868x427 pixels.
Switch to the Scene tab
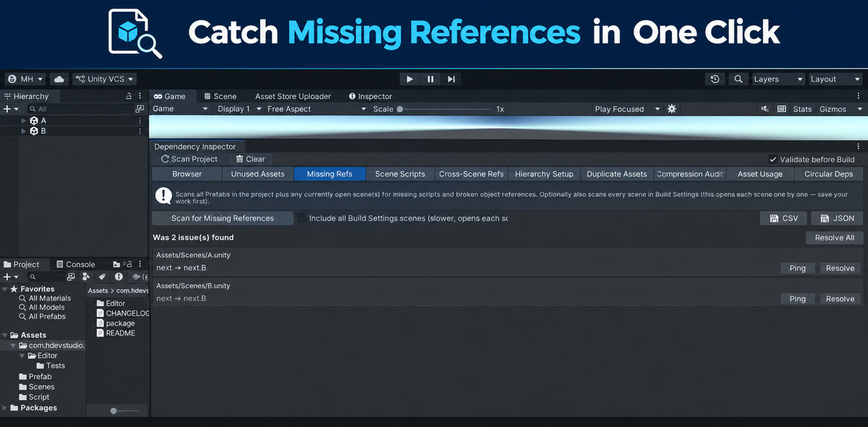coord(220,96)
